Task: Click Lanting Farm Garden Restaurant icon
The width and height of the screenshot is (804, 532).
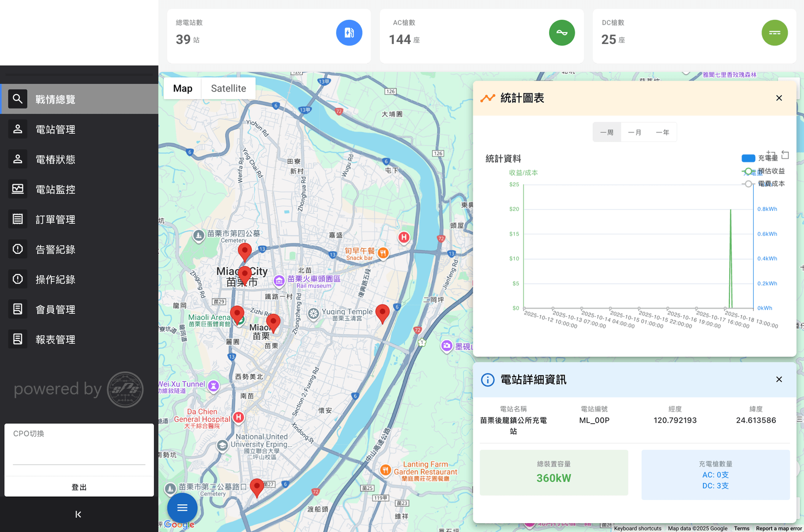Action: pyautogui.click(x=385, y=470)
